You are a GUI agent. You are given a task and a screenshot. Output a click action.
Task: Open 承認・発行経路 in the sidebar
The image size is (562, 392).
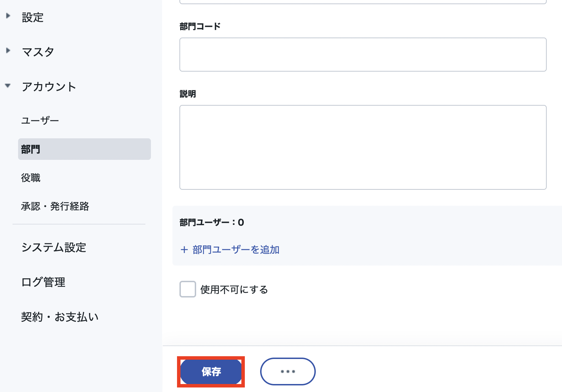coord(55,206)
